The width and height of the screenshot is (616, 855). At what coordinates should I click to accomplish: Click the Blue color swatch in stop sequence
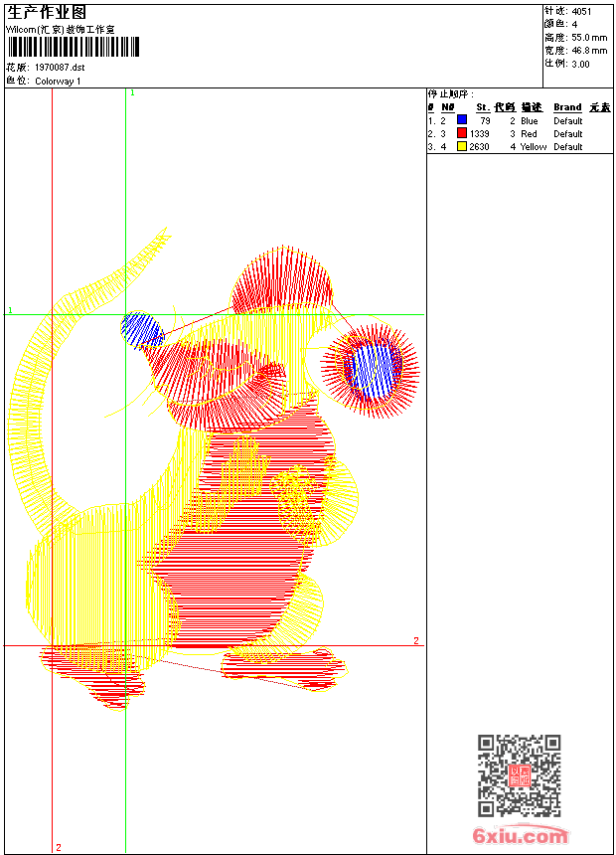click(x=462, y=120)
